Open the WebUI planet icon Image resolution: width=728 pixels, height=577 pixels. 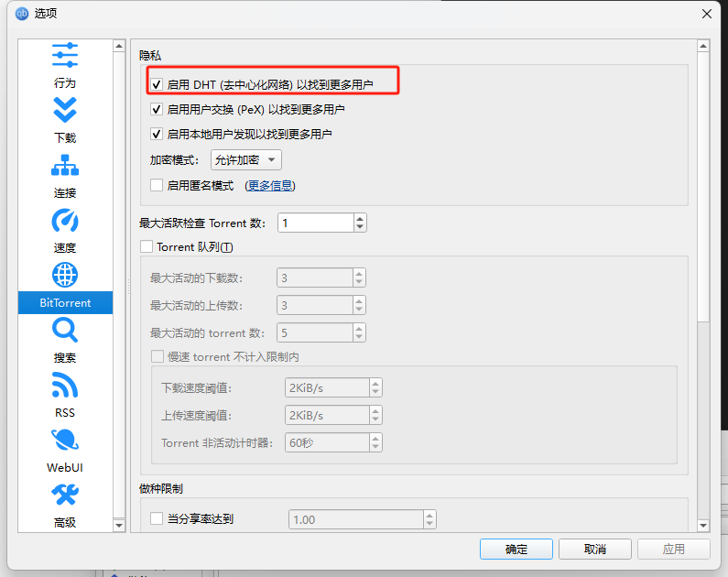[x=64, y=440]
